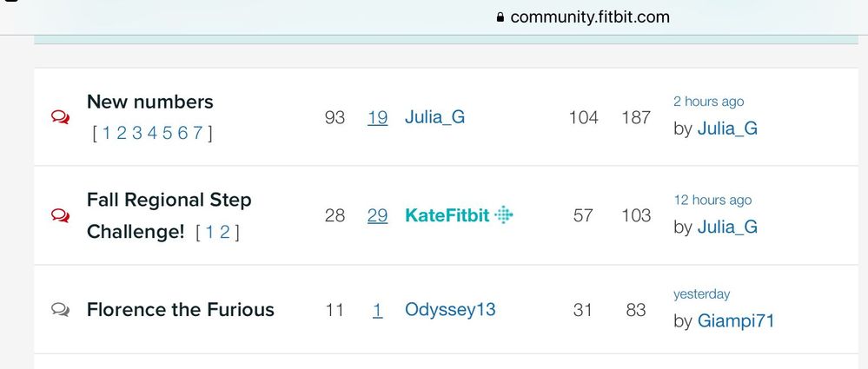Go to page 4 of New numbers
Screen dimensions: 868x369
[x=152, y=133]
